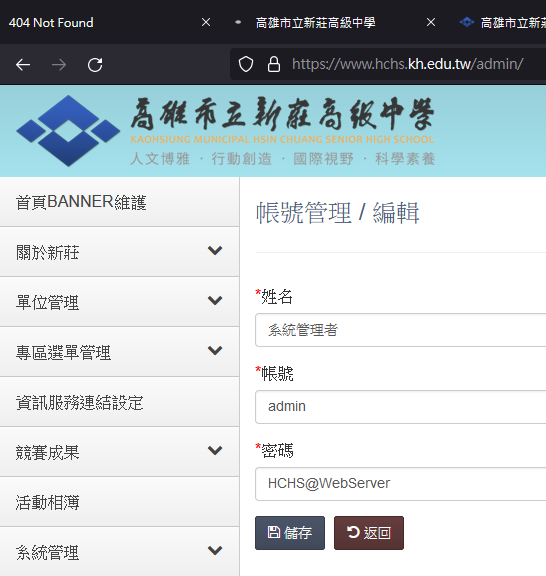The height and width of the screenshot is (576, 546).
Task: Click the 帳號管理 / 編輯 page heading
Action: coord(338,213)
